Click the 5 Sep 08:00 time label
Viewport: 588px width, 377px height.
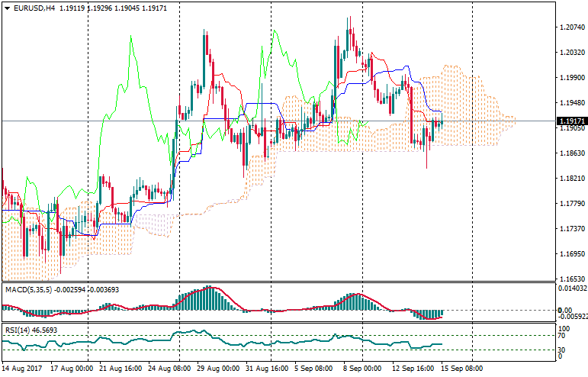(313, 368)
